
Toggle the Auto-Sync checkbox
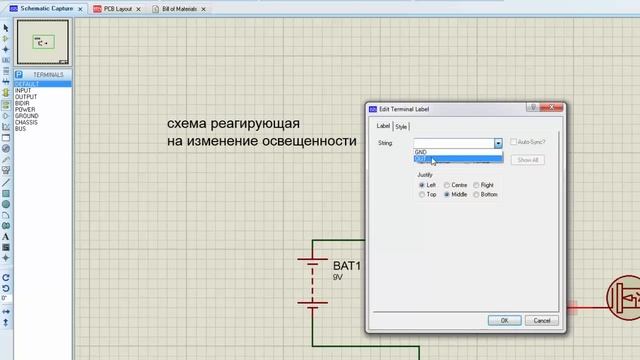(513, 142)
